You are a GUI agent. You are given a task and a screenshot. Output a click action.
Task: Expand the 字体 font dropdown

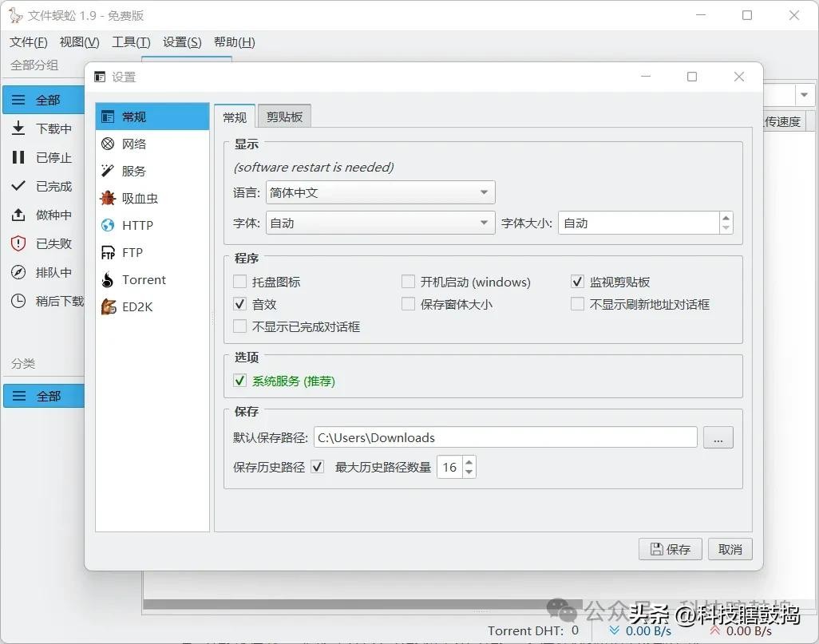[380, 223]
